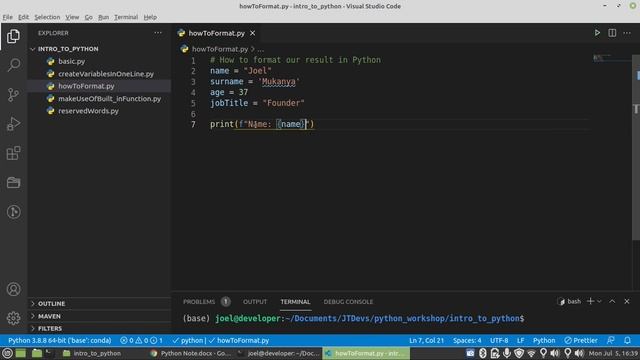
Task: Split the editor to the right
Action: (612, 33)
